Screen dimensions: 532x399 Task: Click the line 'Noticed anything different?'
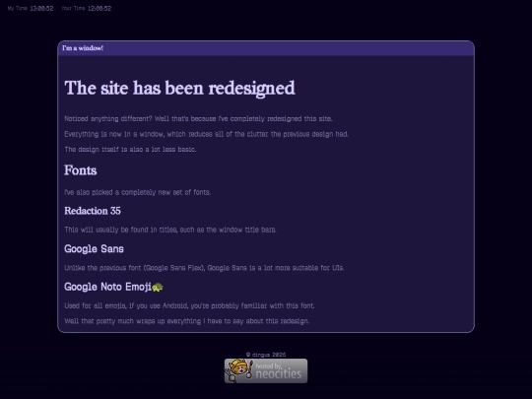pos(198,119)
